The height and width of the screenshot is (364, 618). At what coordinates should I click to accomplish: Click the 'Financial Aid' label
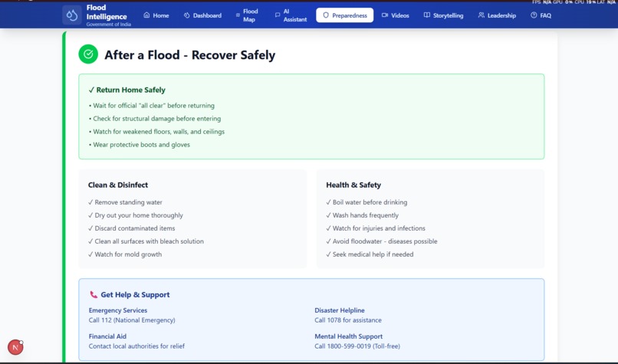[x=107, y=336]
